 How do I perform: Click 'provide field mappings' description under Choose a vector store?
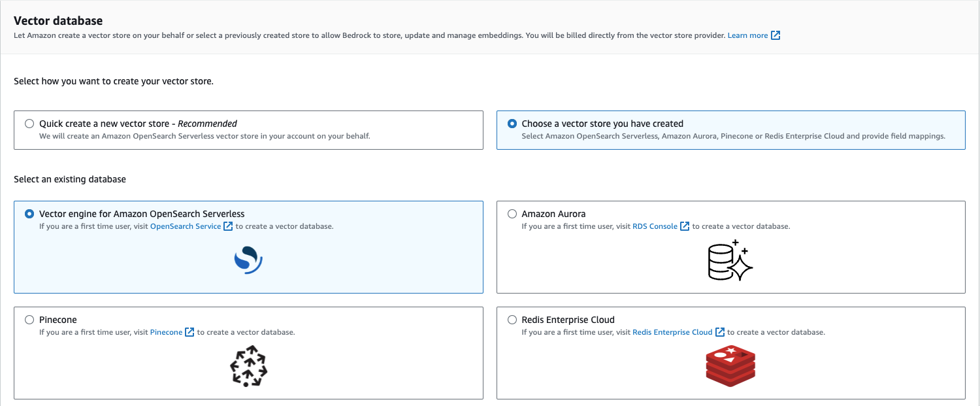(x=733, y=136)
